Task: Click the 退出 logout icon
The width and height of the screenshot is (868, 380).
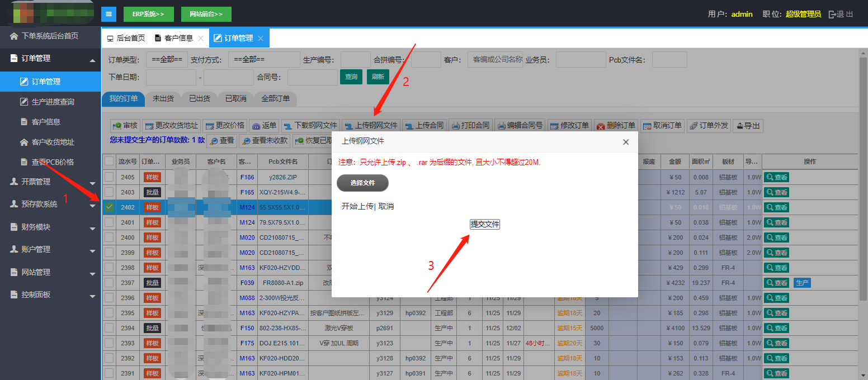Action: pos(841,14)
